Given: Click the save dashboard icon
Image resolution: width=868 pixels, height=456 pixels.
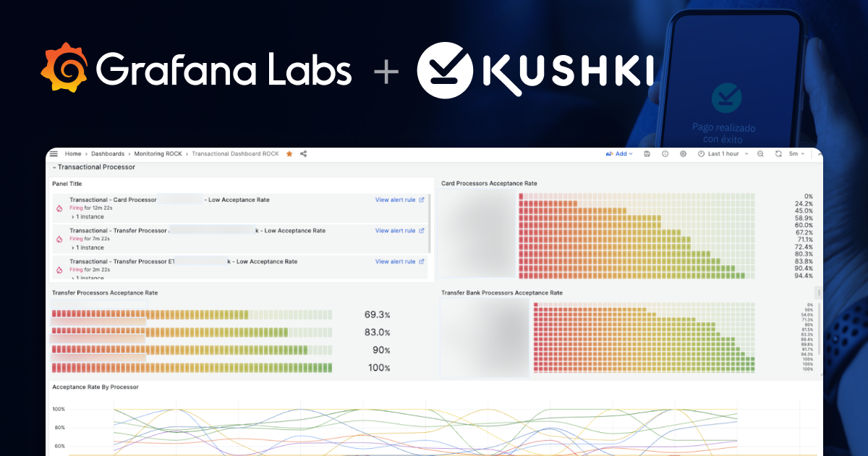Looking at the screenshot, I should [647, 153].
